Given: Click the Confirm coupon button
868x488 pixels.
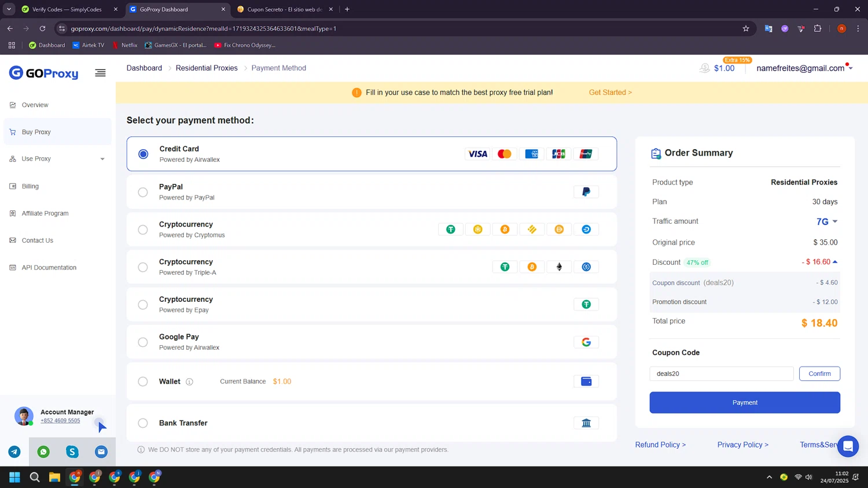Looking at the screenshot, I should [x=819, y=374].
